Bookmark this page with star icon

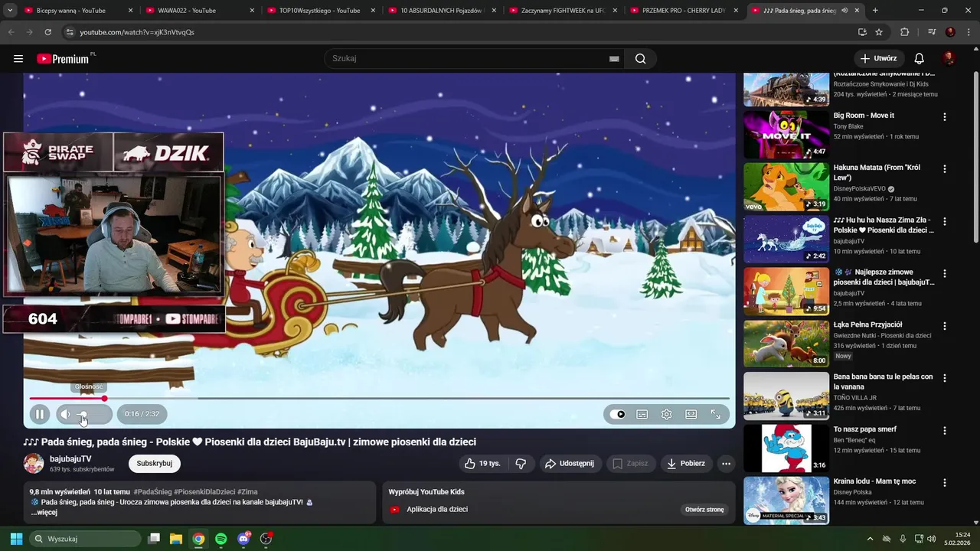coord(879,32)
